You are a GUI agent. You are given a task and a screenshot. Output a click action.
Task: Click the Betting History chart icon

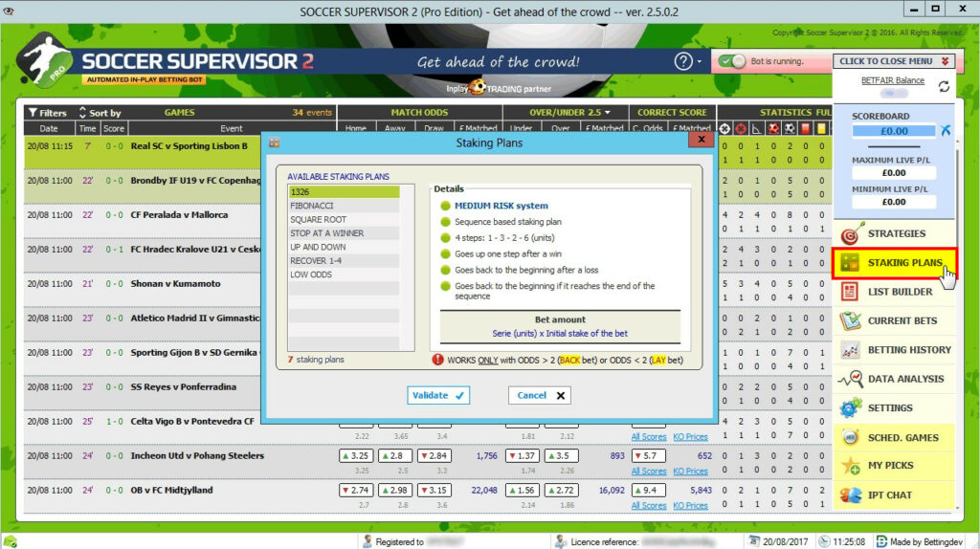(850, 350)
